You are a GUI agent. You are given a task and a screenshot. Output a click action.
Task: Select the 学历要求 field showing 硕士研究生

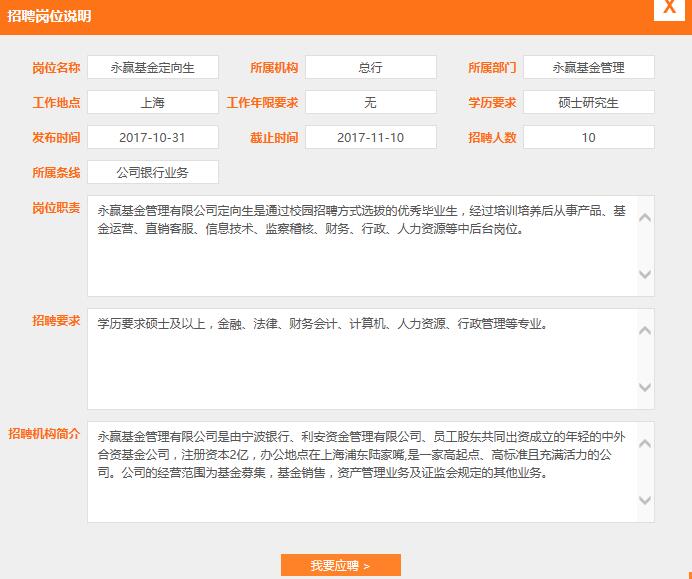click(x=588, y=102)
